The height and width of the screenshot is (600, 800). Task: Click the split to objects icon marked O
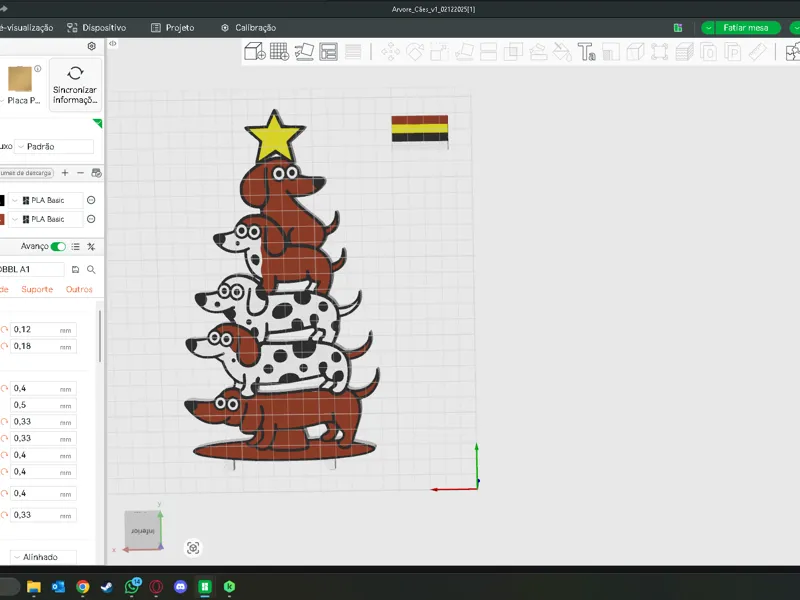709,52
